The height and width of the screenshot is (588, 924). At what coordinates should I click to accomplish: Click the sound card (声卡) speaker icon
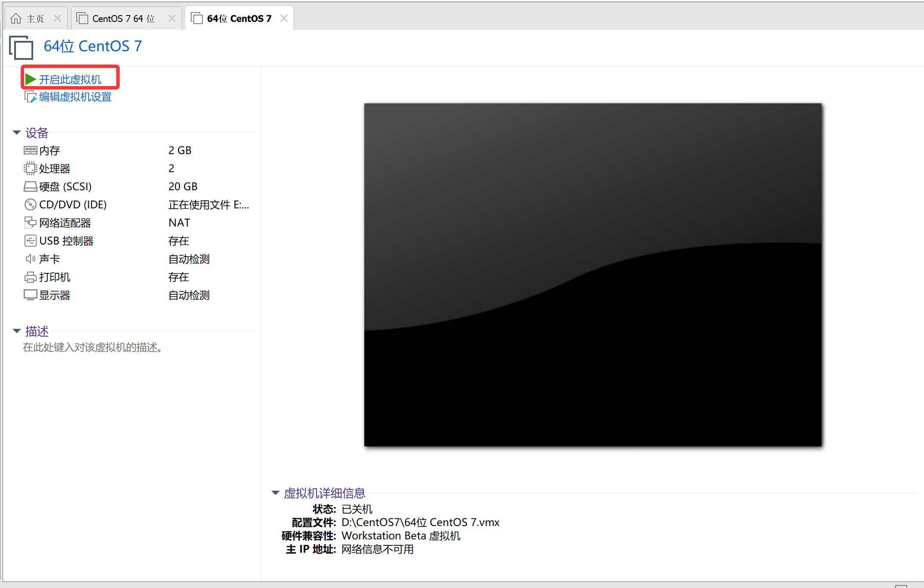coord(30,259)
